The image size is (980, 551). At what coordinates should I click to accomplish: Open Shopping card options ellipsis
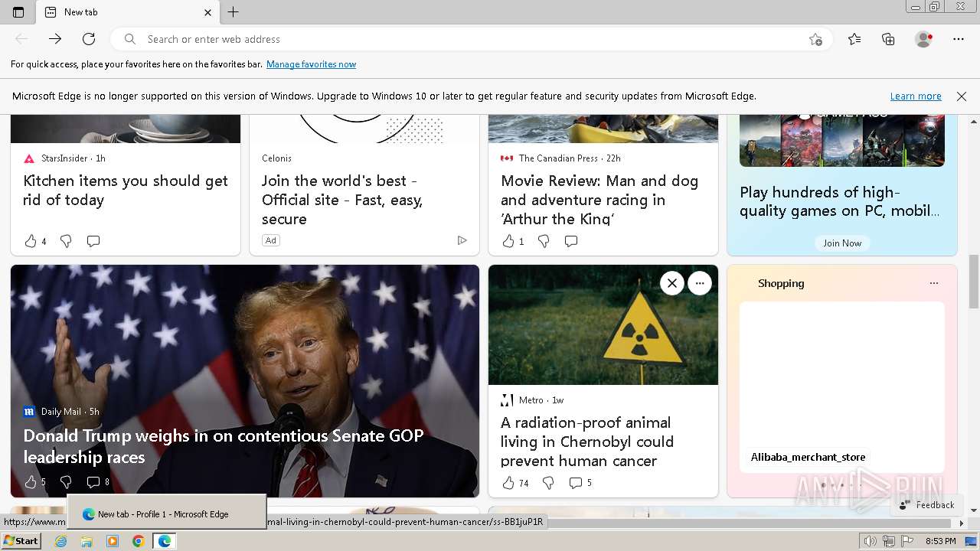pos(934,283)
